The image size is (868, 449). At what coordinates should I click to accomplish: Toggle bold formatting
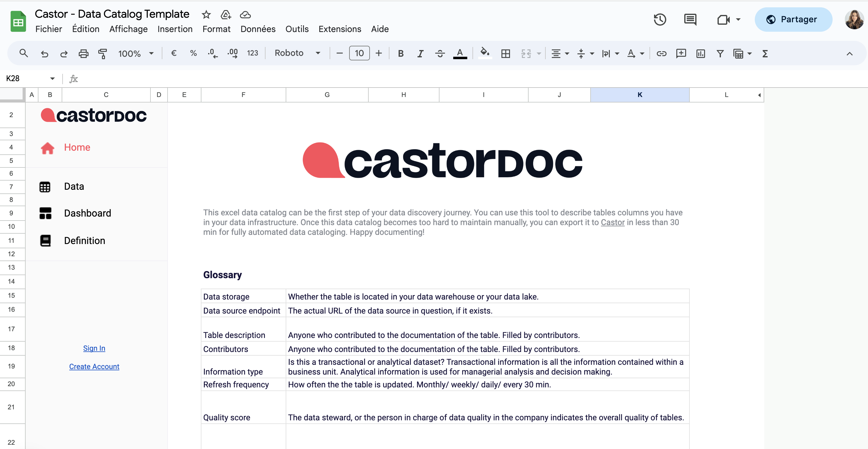(x=400, y=53)
